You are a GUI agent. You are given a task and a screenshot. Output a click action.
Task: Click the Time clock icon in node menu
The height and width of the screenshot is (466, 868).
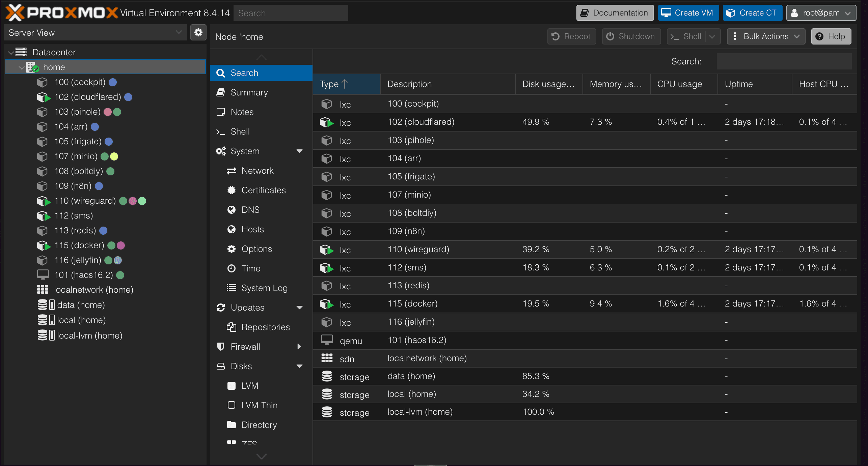pyautogui.click(x=232, y=268)
